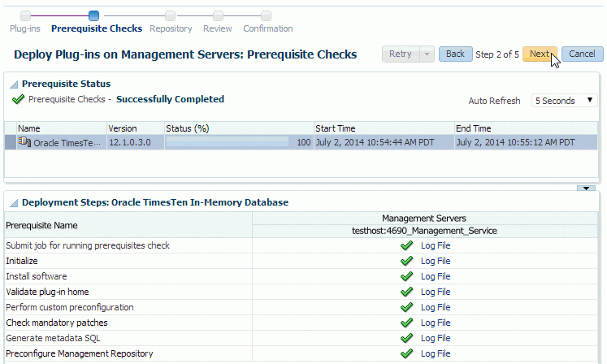Open the Auto Refresh interval dropdown
Viewport: 607px width, 364px height.
[566, 101]
